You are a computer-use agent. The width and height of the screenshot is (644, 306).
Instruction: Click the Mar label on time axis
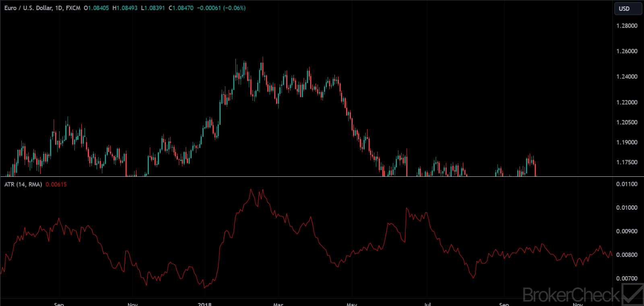278,304
